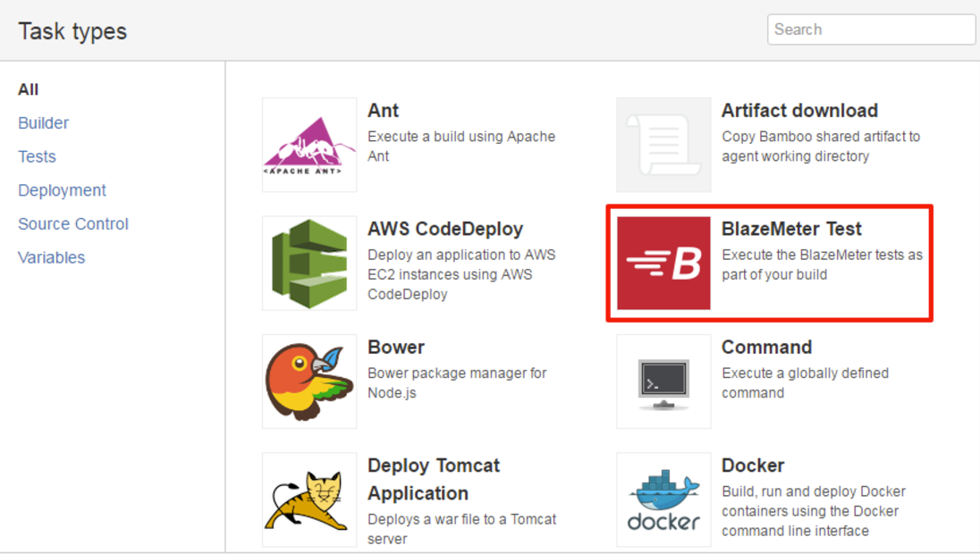
Task: Select the BlazeMeter Test task title
Action: 791,229
